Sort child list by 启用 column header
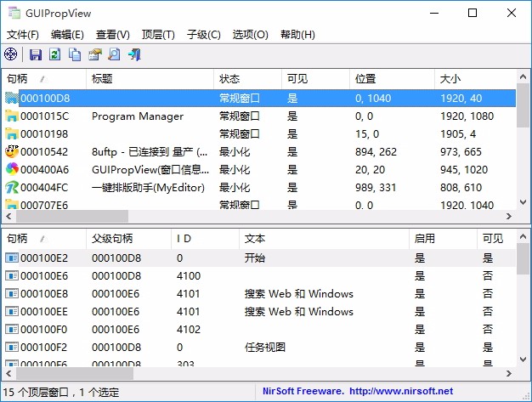 [x=443, y=239]
